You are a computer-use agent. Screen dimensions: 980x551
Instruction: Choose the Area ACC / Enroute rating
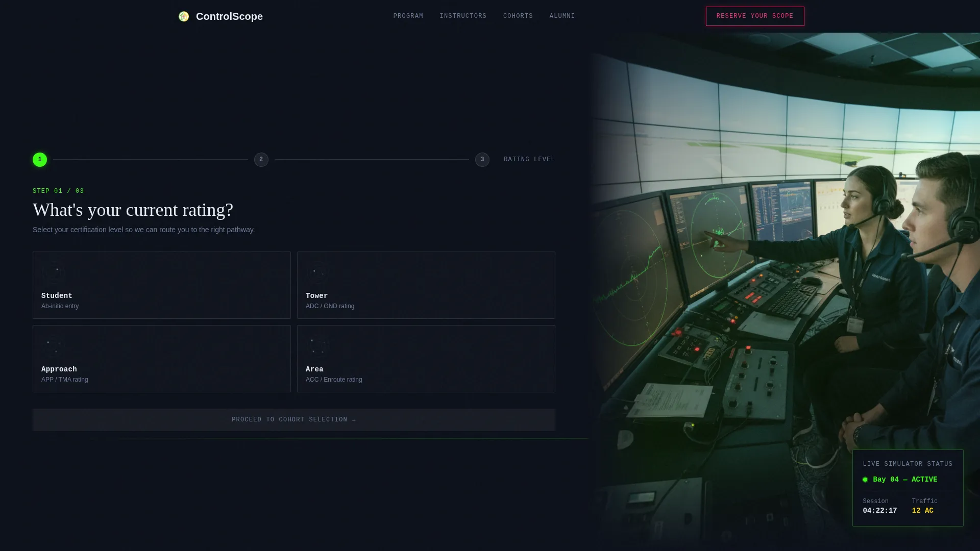[x=426, y=359]
